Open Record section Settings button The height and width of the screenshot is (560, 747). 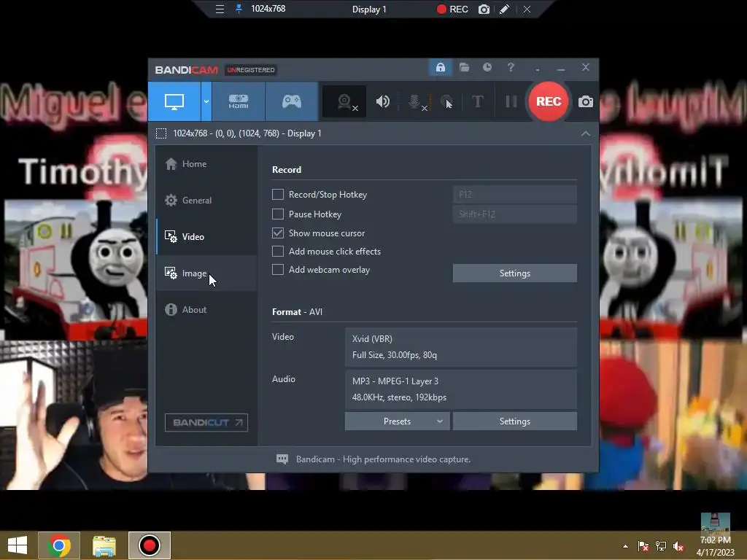[x=514, y=273]
